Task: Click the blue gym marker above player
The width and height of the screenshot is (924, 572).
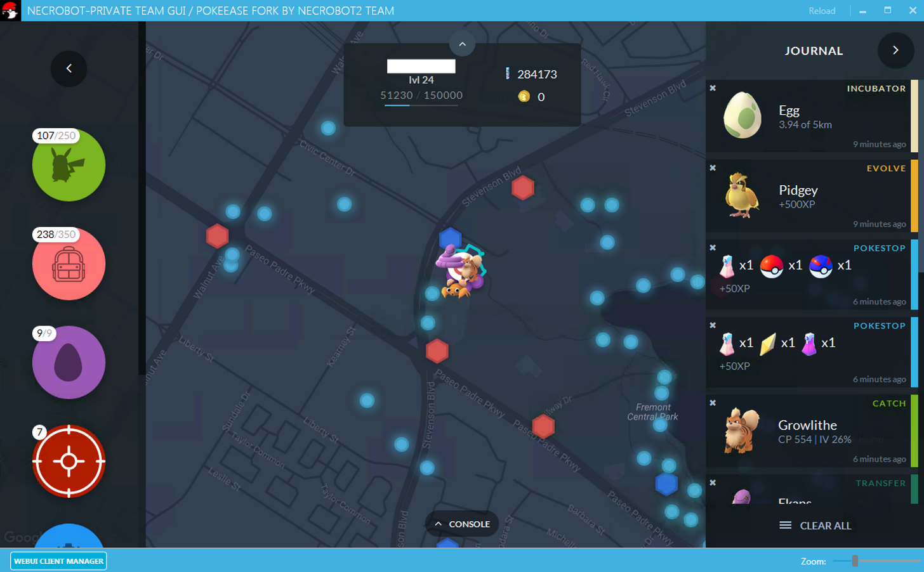Action: tap(450, 238)
